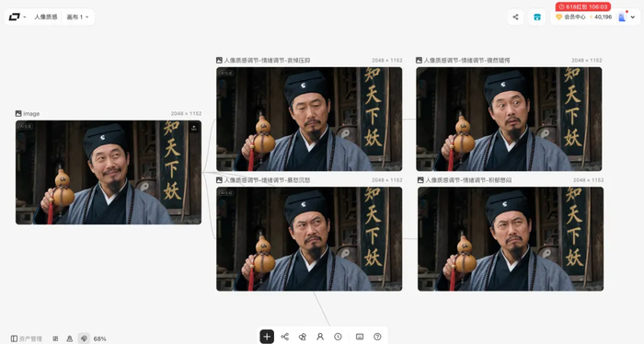Expand the account dropdown chevron
The width and height of the screenshot is (644, 344).
pyautogui.click(x=633, y=17)
